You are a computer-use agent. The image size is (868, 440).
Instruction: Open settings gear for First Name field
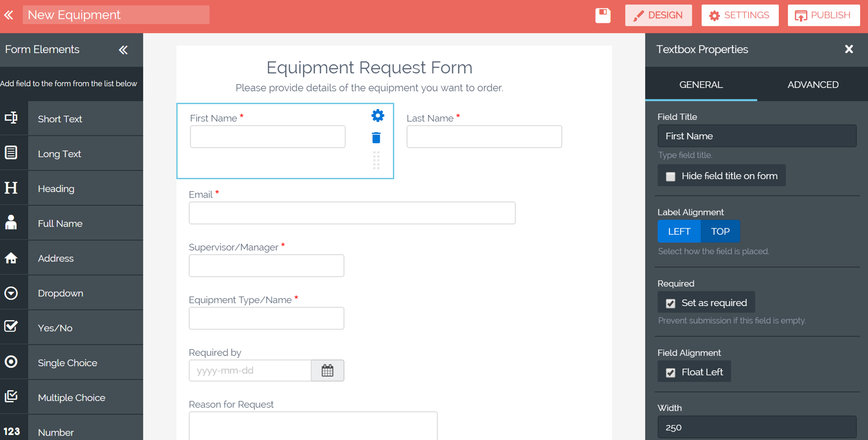point(377,116)
